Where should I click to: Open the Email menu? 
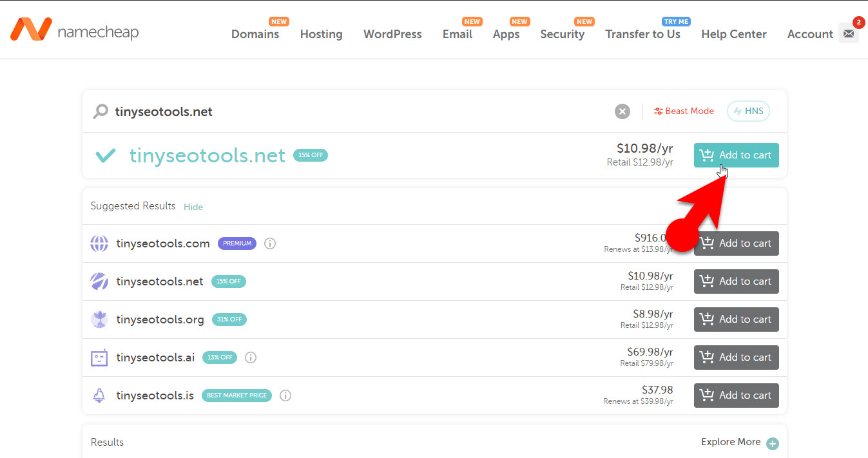458,34
